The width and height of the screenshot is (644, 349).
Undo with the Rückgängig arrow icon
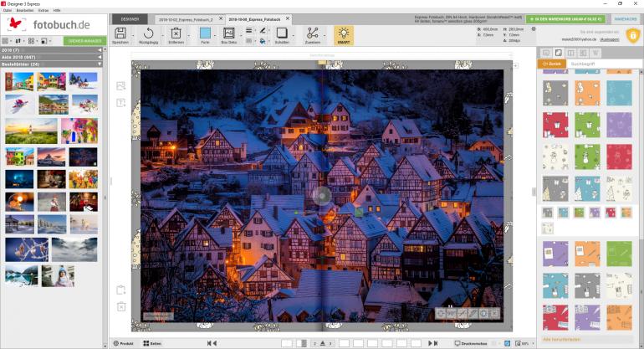tap(148, 33)
